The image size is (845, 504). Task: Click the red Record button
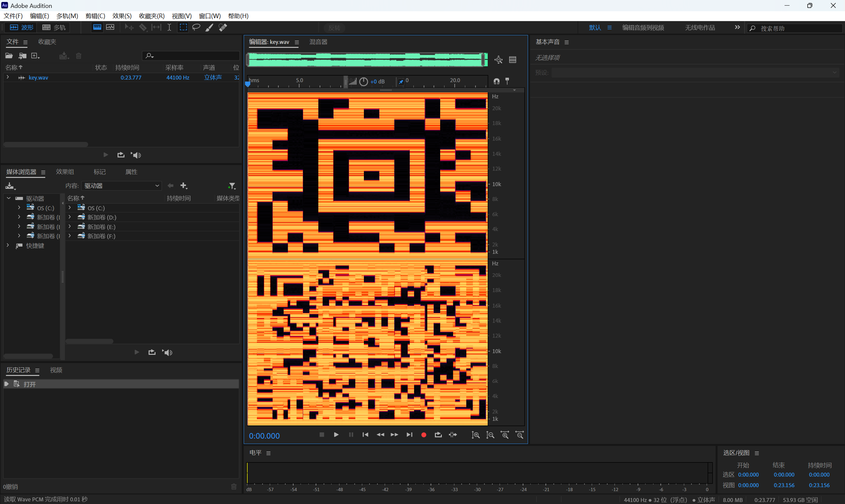pyautogui.click(x=424, y=435)
